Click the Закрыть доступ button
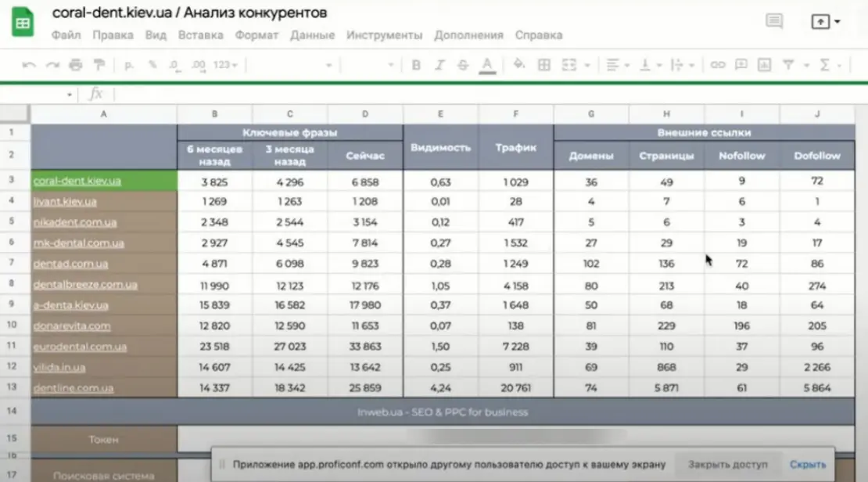The width and height of the screenshot is (868, 482). click(727, 464)
